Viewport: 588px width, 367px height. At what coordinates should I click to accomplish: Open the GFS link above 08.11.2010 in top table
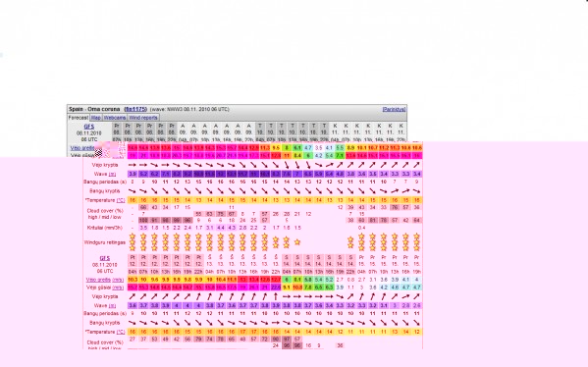(x=89, y=127)
